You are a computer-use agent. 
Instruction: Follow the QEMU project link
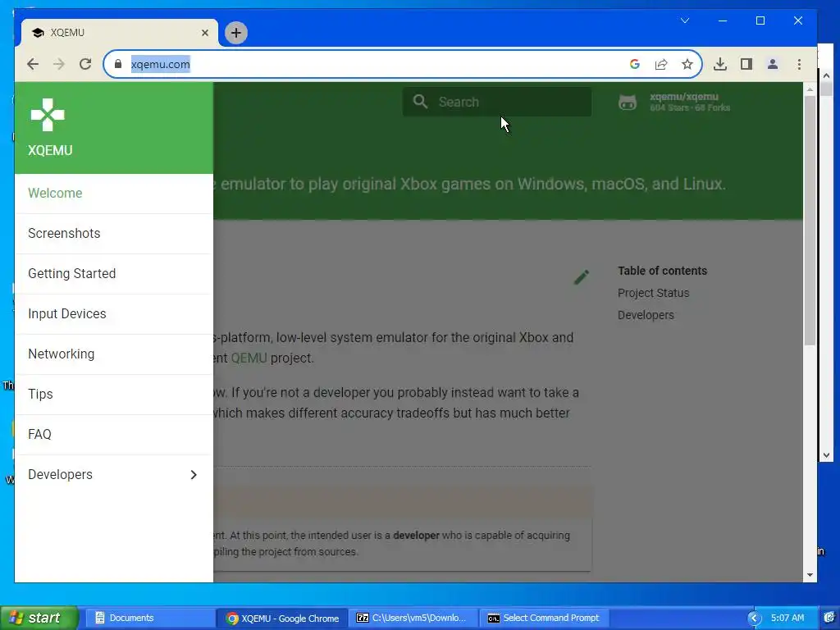coord(249,358)
